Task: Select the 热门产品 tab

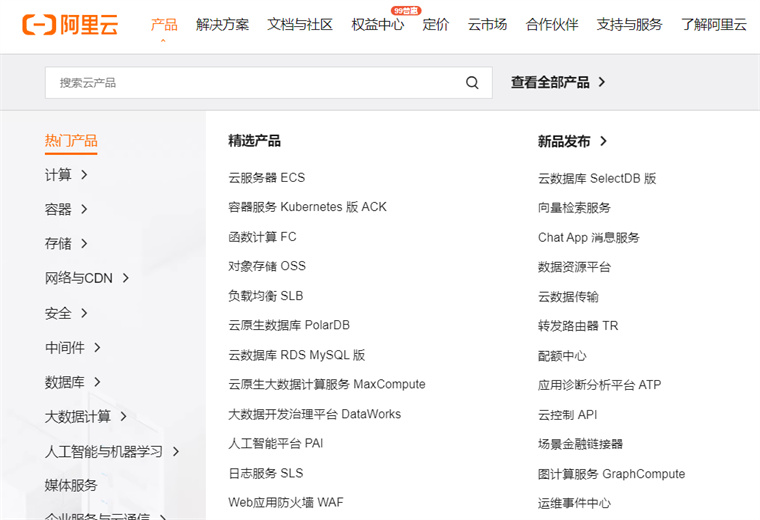Action: (71, 141)
